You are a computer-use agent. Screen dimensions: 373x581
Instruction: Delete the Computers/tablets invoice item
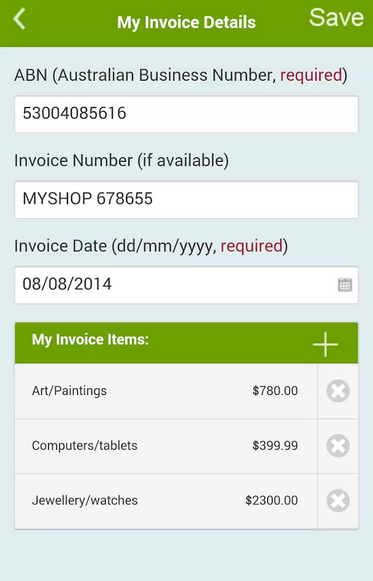tap(338, 445)
